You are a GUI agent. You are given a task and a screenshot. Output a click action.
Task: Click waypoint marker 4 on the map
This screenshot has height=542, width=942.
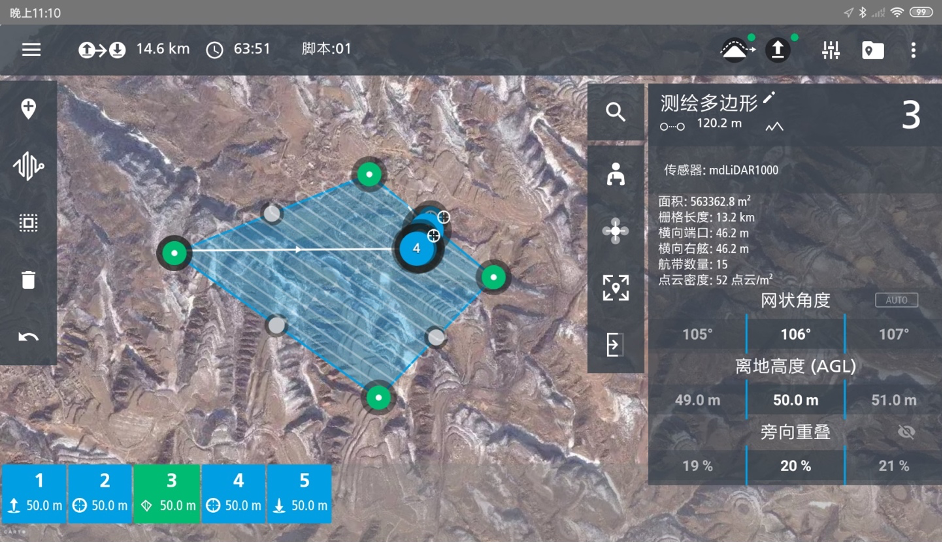(x=416, y=248)
